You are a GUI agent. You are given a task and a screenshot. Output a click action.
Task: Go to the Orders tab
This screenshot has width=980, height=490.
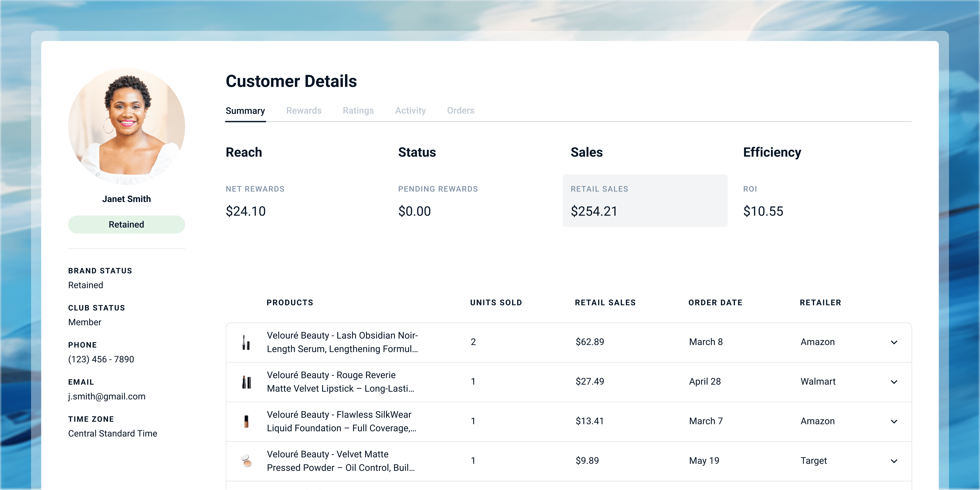[460, 111]
